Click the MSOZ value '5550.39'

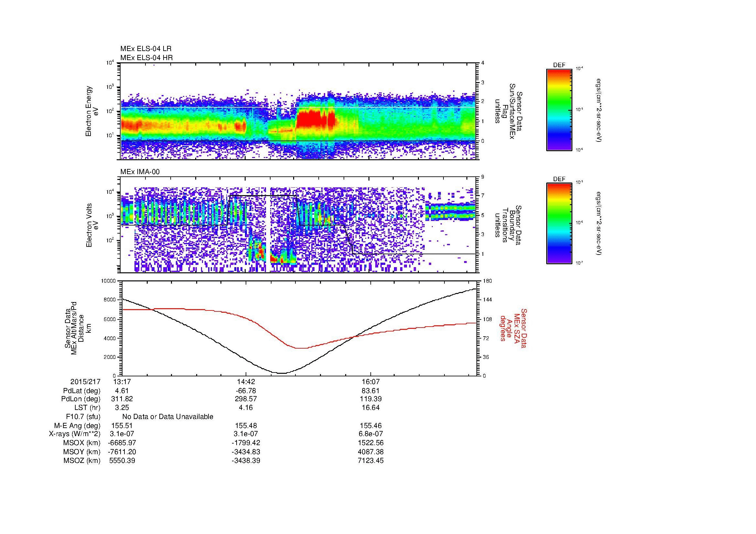pos(122,461)
